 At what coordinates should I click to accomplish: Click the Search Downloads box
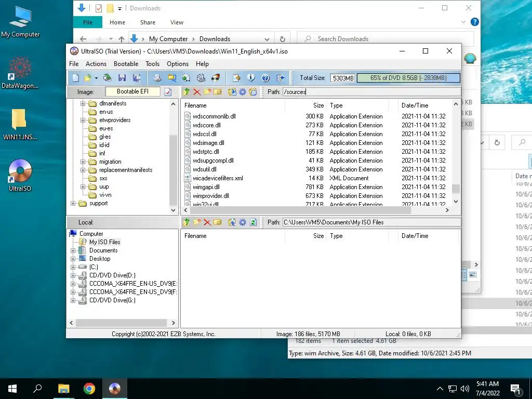click(385, 39)
